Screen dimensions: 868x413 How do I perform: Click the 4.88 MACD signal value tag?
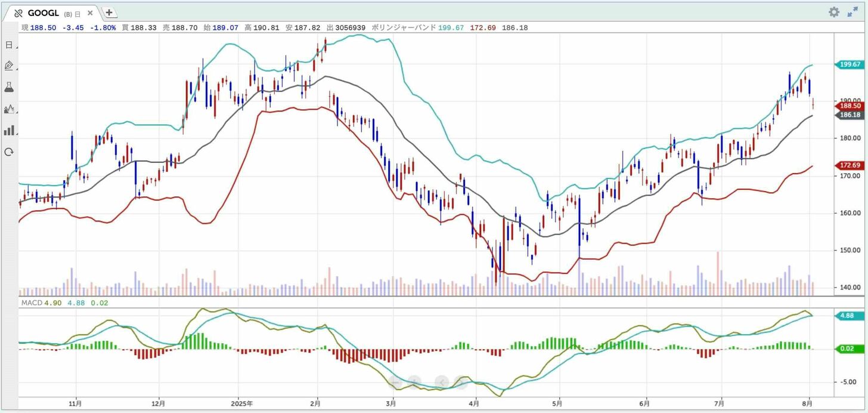coord(849,316)
